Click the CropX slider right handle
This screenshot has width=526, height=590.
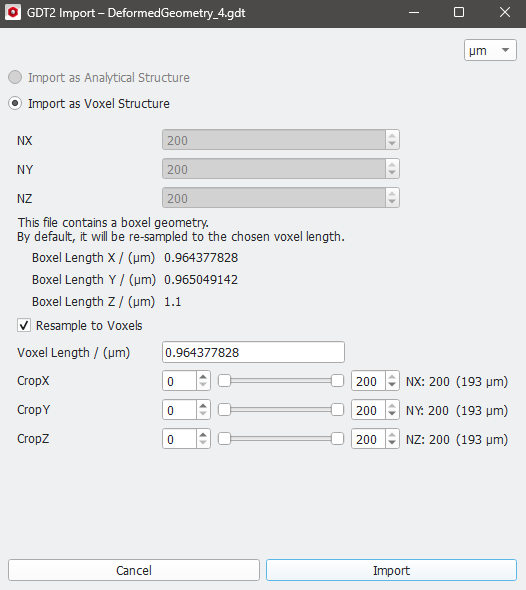(337, 381)
